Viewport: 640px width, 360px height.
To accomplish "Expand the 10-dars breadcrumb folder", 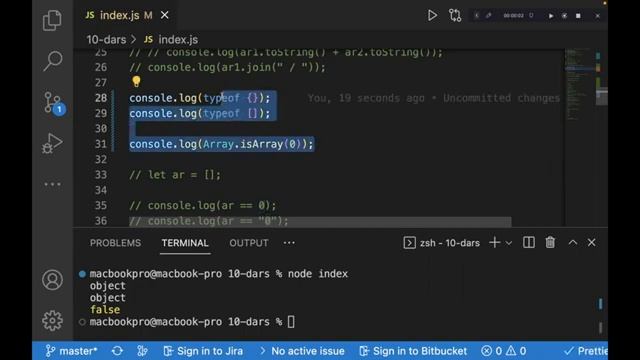I will (x=106, y=40).
